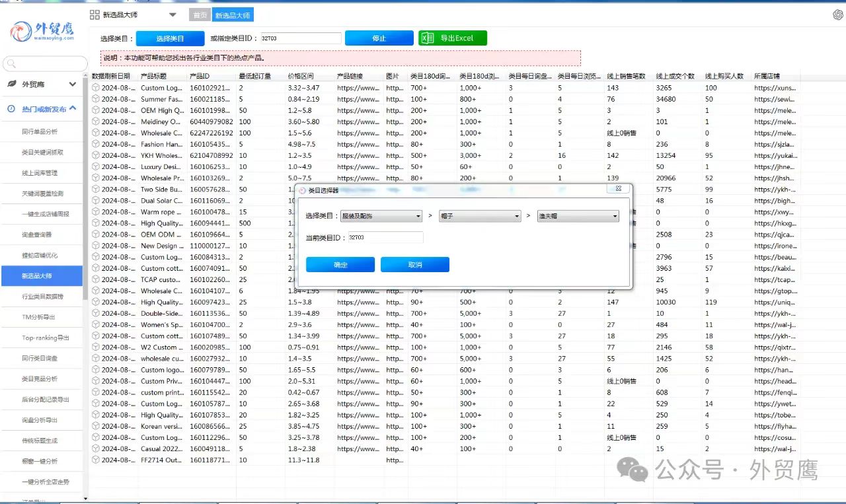This screenshot has height=504, width=846.
Task: Close the 类目选择器 dialog
Action: coord(619,189)
